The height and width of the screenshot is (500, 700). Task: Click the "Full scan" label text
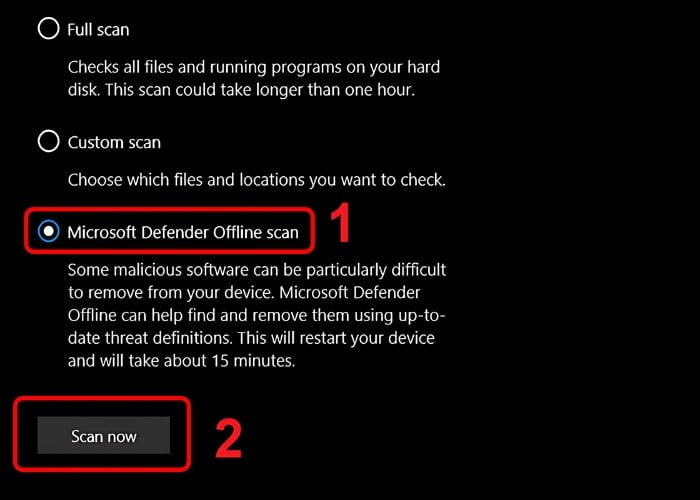coord(98,30)
